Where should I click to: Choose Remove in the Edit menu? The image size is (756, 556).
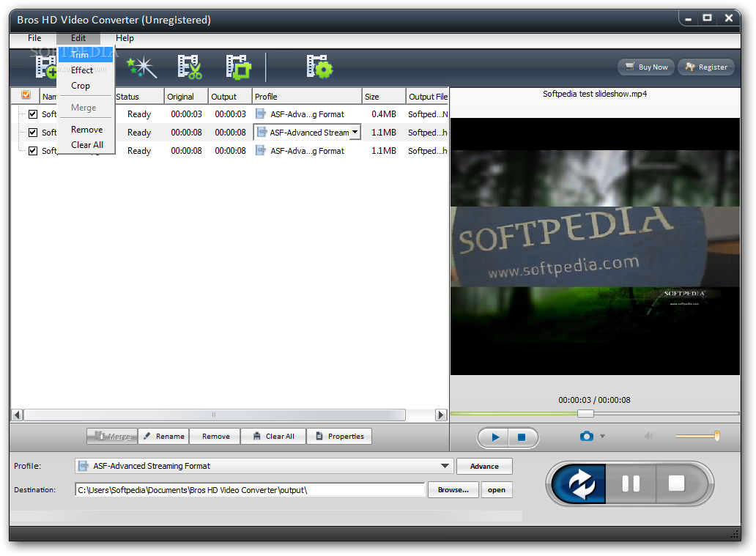(x=86, y=130)
